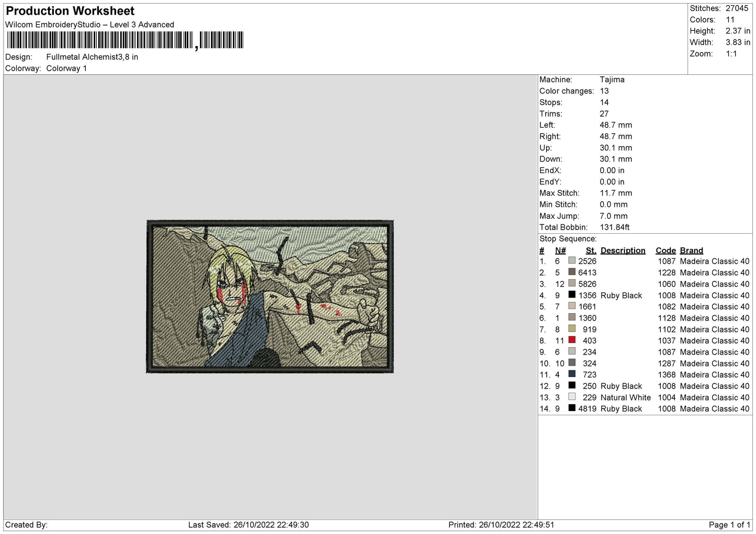Click the 'St.' column header
The height and width of the screenshot is (534, 756).
pos(591,251)
